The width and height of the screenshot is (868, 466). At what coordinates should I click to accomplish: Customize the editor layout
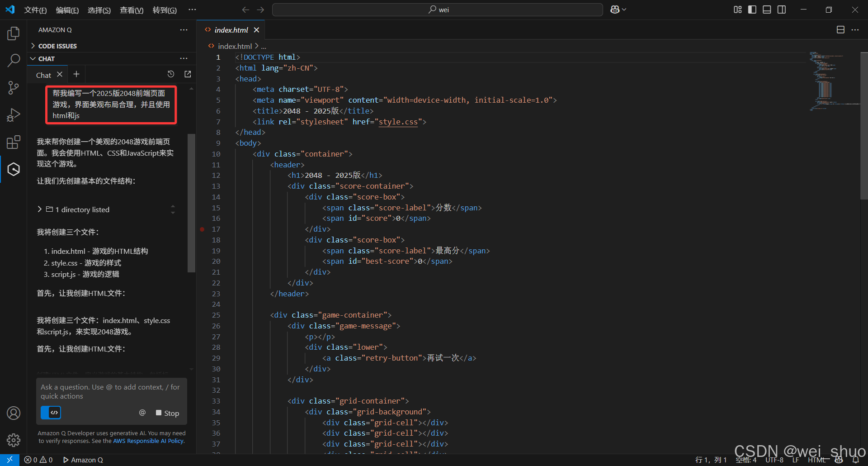coord(737,10)
